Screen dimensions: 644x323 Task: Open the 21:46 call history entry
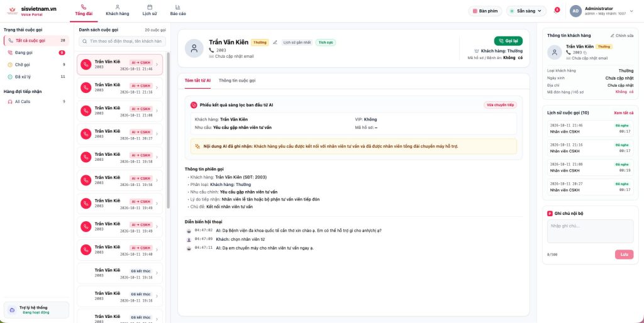pyautogui.click(x=590, y=128)
